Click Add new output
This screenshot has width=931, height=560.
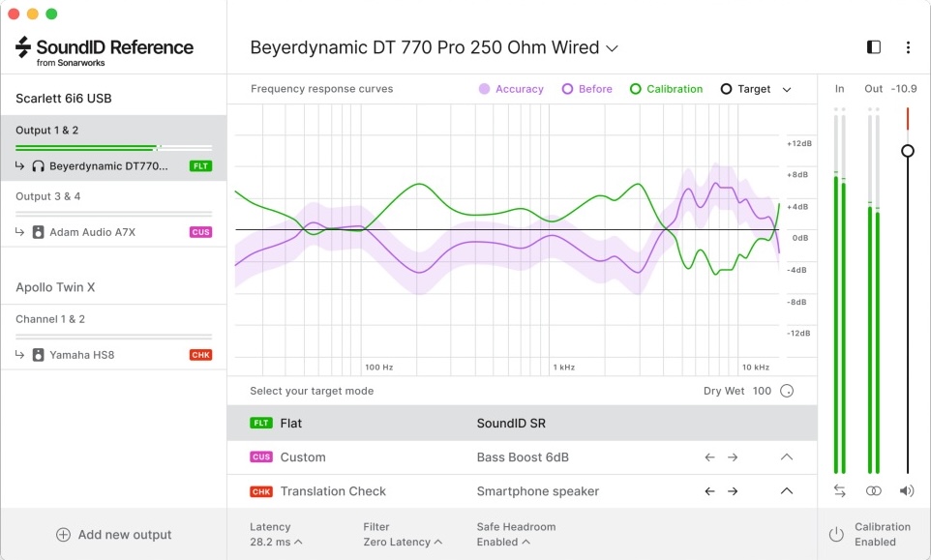(x=113, y=535)
